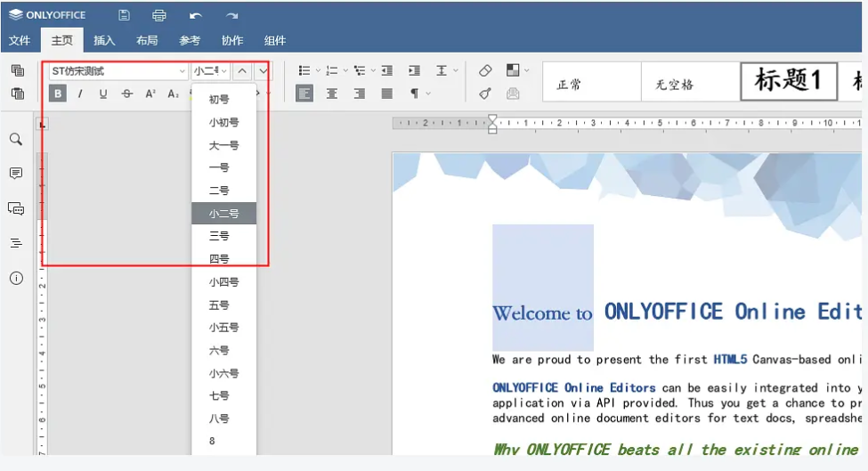Open the font name dropdown
Viewport: 868px width, 471px height.
pyautogui.click(x=182, y=71)
